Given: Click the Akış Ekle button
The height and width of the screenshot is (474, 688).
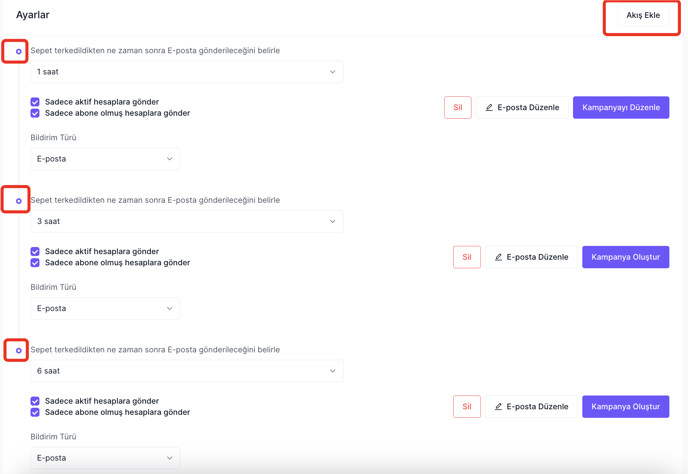Looking at the screenshot, I should 643,15.
